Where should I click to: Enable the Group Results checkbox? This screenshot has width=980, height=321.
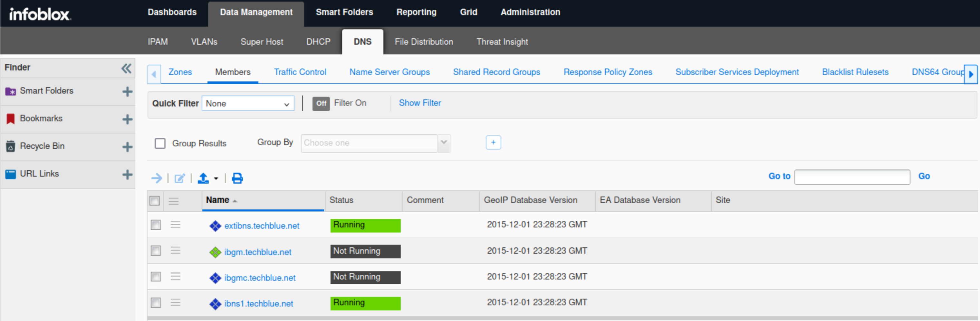click(160, 143)
